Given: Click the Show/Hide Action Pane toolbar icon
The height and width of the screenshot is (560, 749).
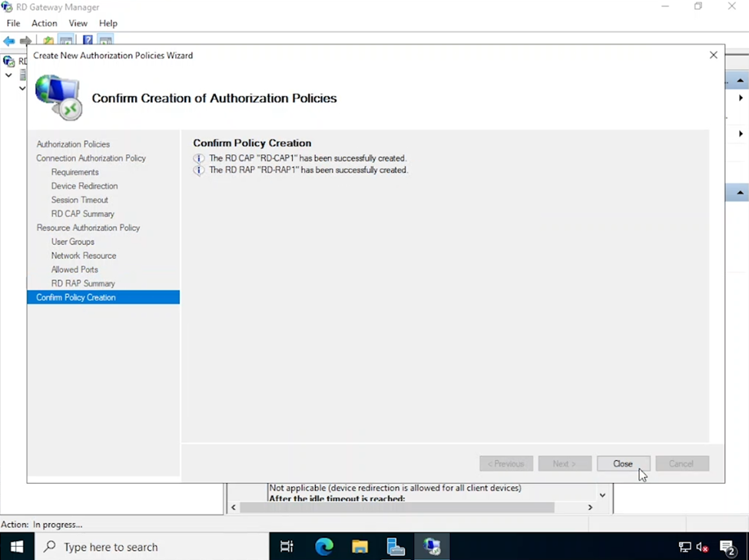Looking at the screenshot, I should (104, 40).
